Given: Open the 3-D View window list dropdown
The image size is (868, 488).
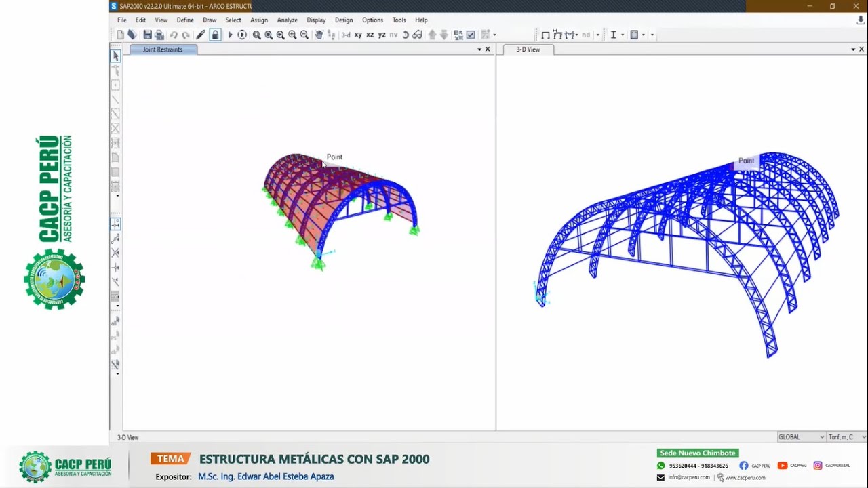Looking at the screenshot, I should (853, 49).
